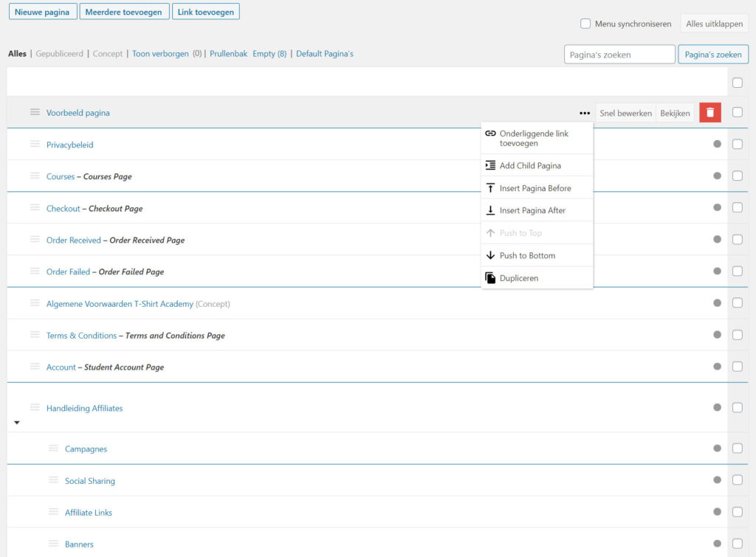The image size is (756, 557).
Task: Click the drag handle next to Order Received
Action: pyautogui.click(x=35, y=240)
